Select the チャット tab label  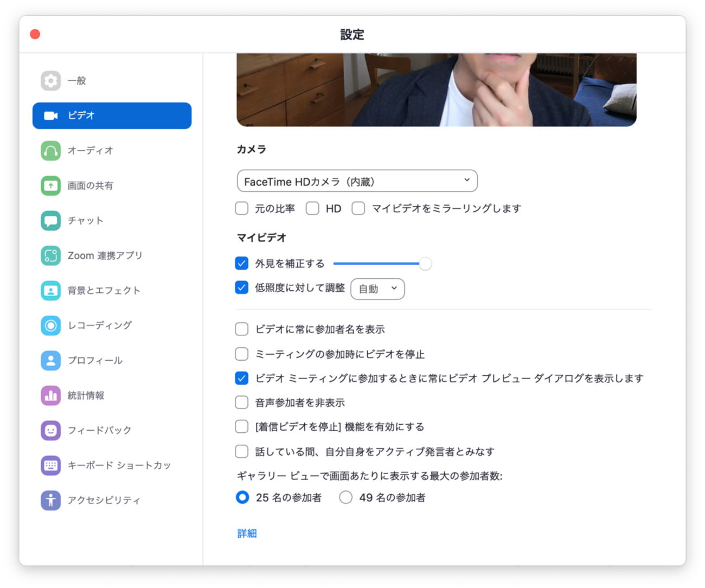tap(85, 220)
